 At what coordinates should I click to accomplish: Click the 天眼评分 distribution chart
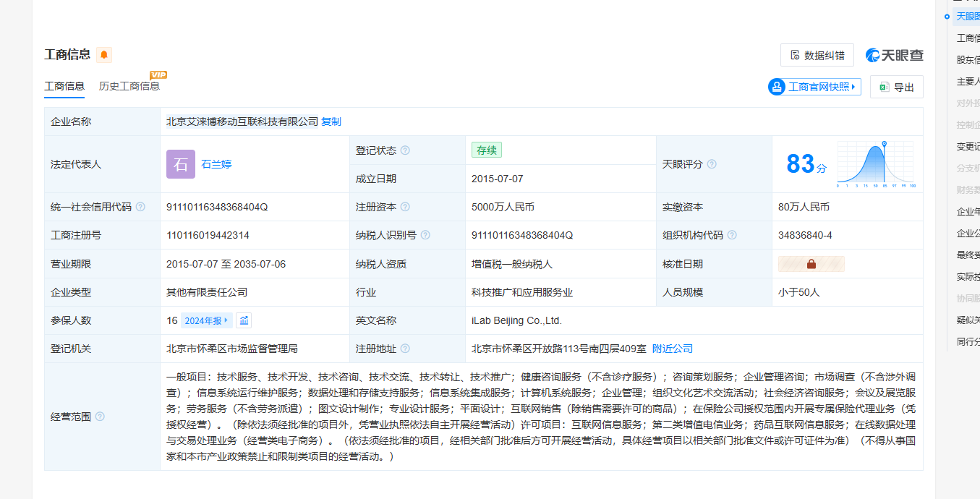(x=875, y=164)
